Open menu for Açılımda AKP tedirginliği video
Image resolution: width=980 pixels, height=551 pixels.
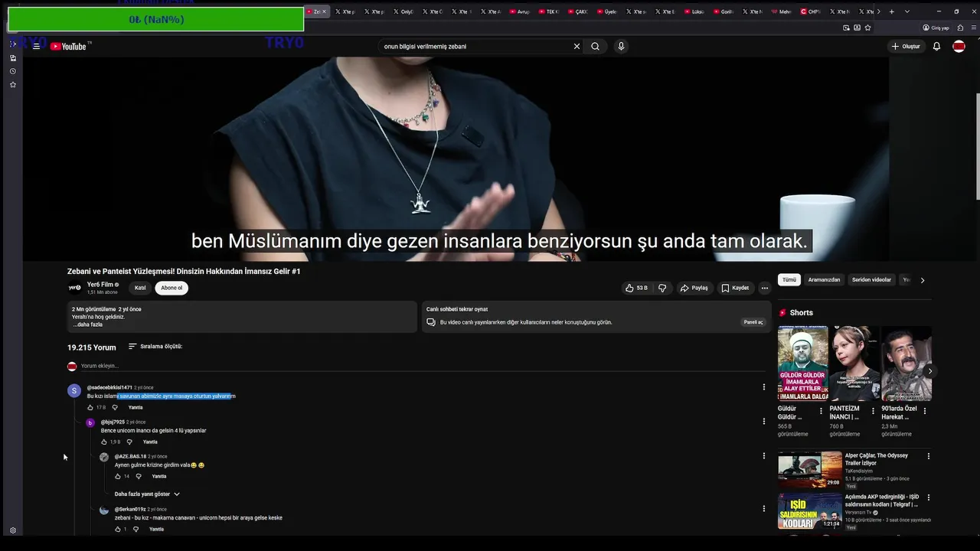(929, 497)
